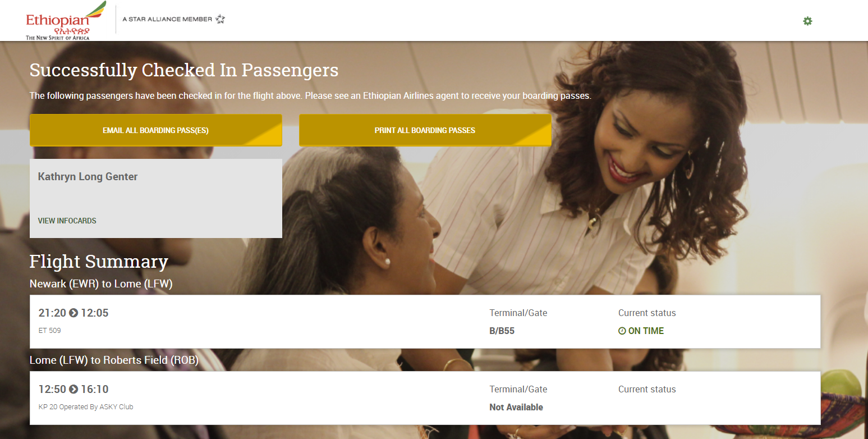
Task: Click the Ethiopian Airlines logo
Action: coord(66,21)
